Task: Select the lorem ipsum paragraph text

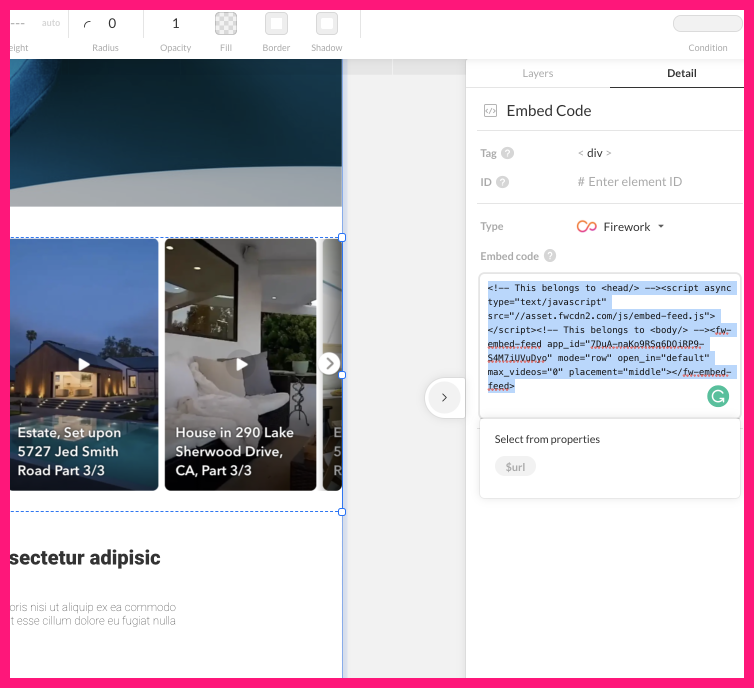Action: (x=93, y=614)
